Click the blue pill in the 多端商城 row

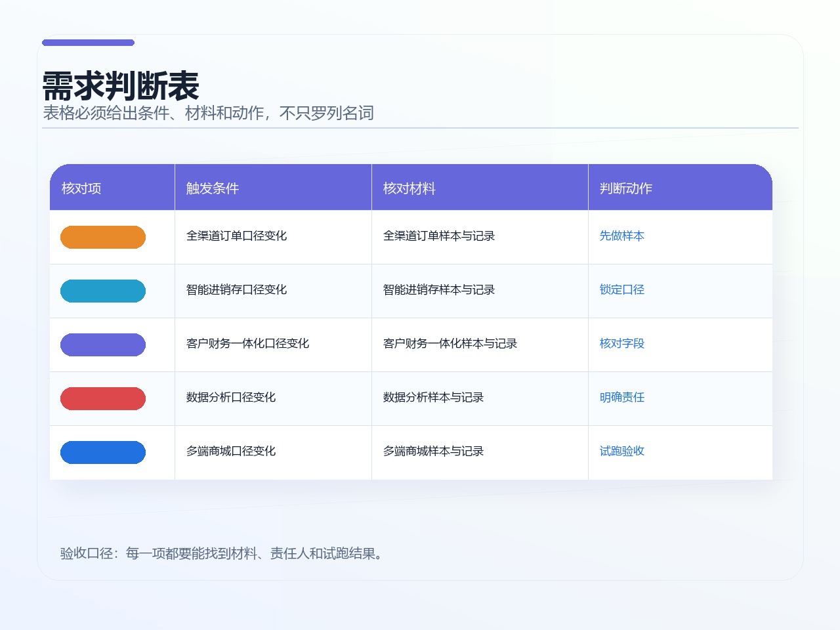pos(103,452)
